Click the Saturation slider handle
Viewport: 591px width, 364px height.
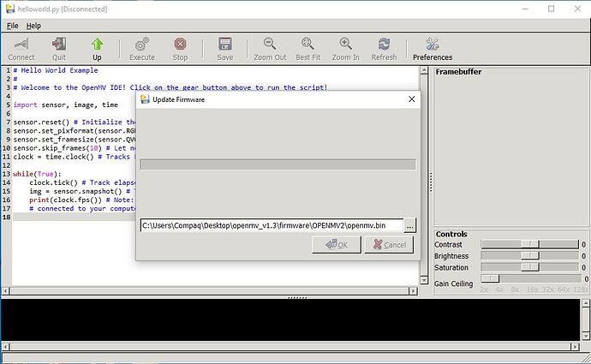[x=530, y=267]
